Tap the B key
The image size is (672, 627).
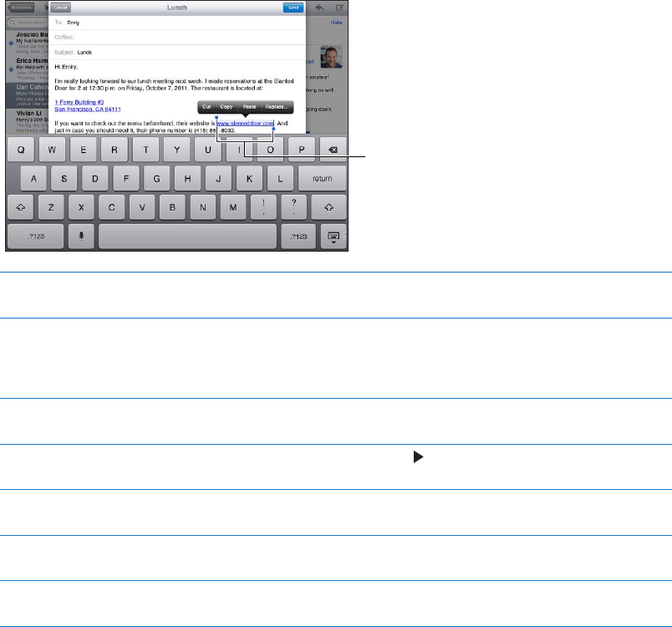172,207
